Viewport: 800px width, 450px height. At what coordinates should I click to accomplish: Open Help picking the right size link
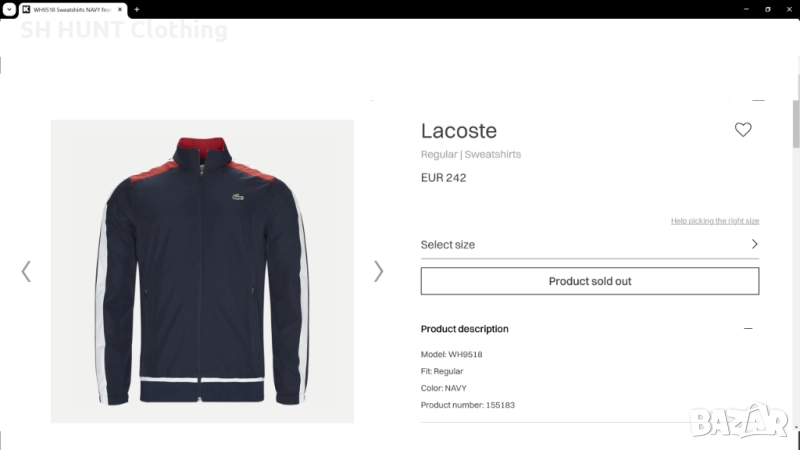[714, 221]
